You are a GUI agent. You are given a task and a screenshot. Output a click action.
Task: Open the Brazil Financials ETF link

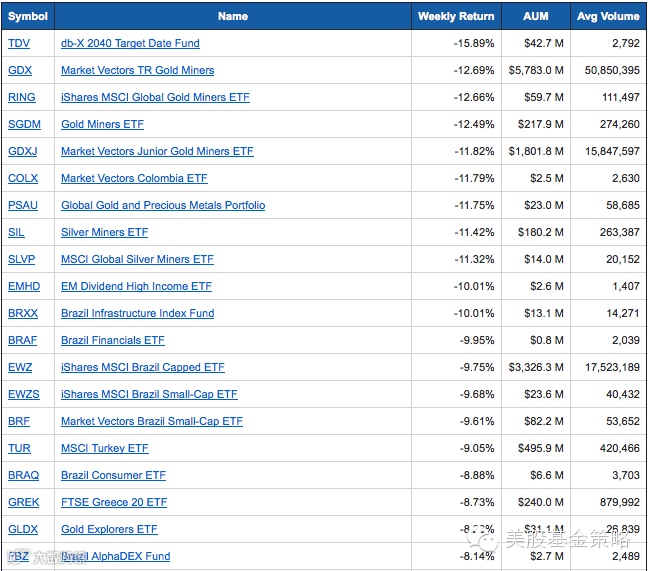pyautogui.click(x=113, y=340)
